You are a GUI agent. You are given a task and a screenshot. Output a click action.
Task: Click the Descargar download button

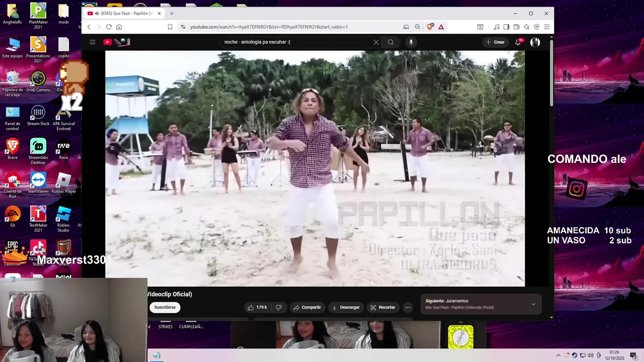(x=346, y=307)
